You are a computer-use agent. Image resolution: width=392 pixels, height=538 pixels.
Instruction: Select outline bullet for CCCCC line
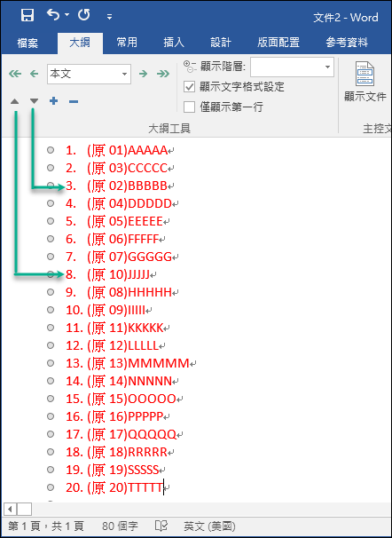coord(51,168)
